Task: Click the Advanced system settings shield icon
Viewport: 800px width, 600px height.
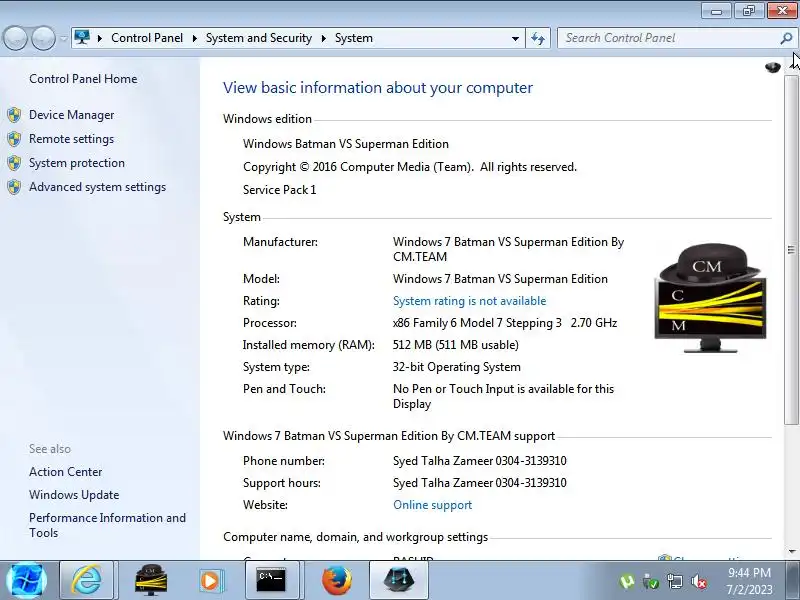Action: (14, 187)
